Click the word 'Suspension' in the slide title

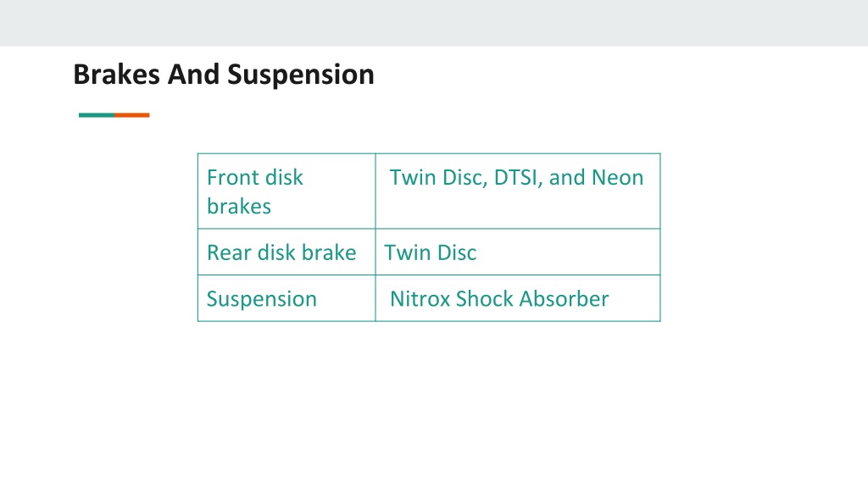(301, 75)
